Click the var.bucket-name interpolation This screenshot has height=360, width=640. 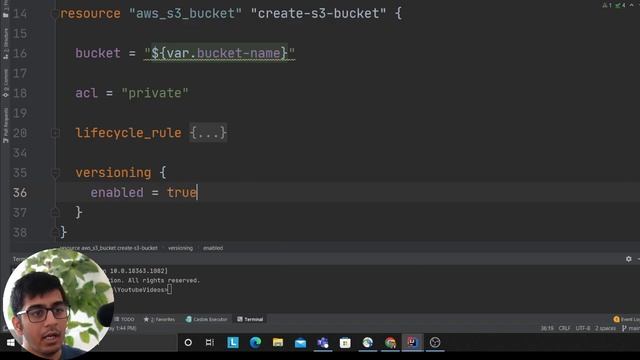click(219, 53)
